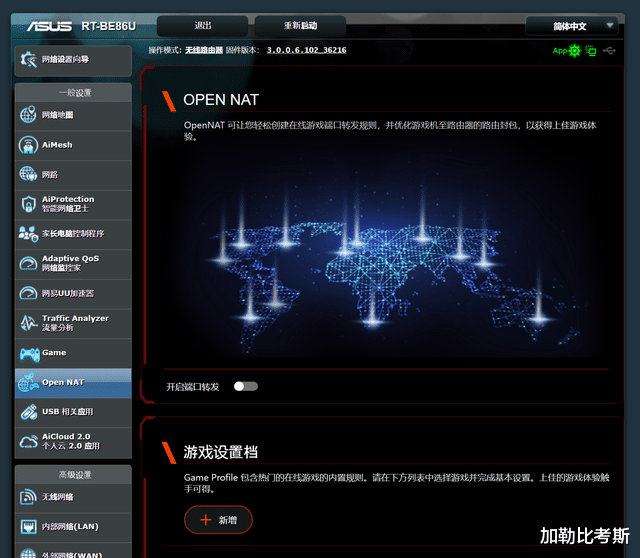Click the RT-BE86U model name

pyautogui.click(x=109, y=27)
